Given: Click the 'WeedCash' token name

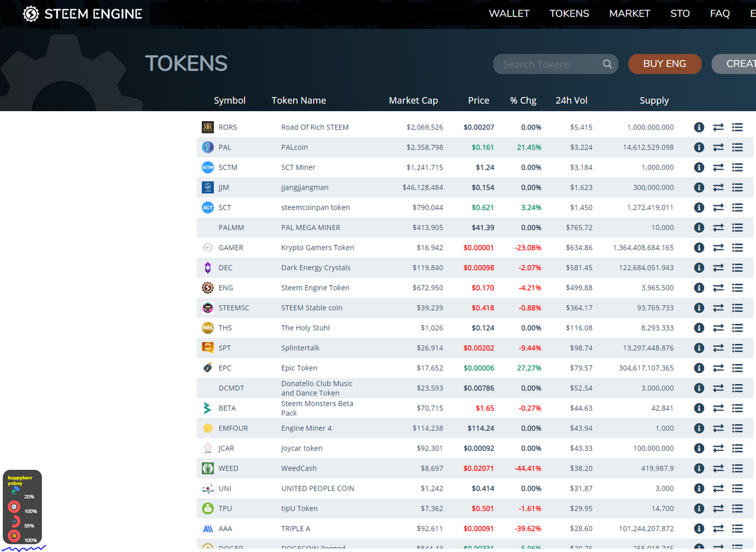Looking at the screenshot, I should [299, 469].
